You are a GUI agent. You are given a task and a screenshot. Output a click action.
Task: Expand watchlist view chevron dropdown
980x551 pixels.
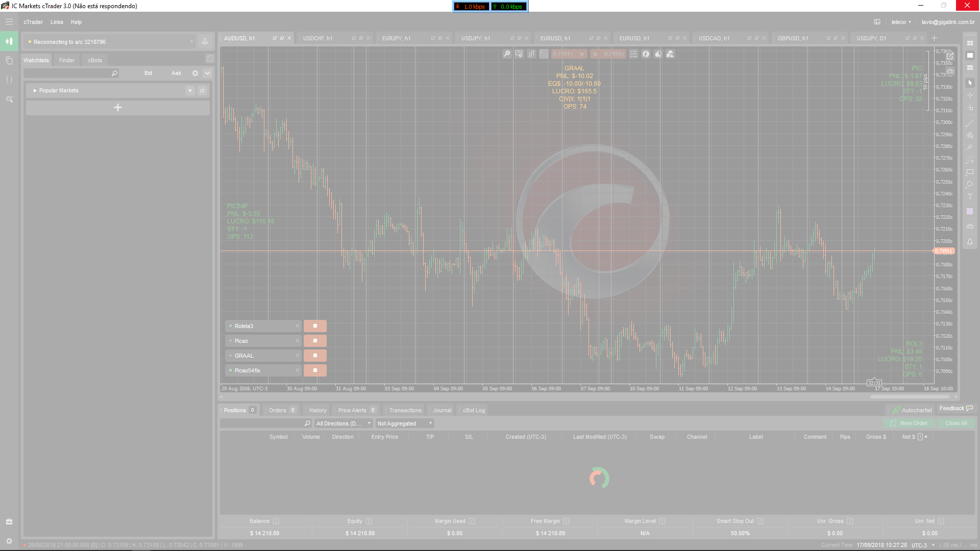click(x=207, y=73)
